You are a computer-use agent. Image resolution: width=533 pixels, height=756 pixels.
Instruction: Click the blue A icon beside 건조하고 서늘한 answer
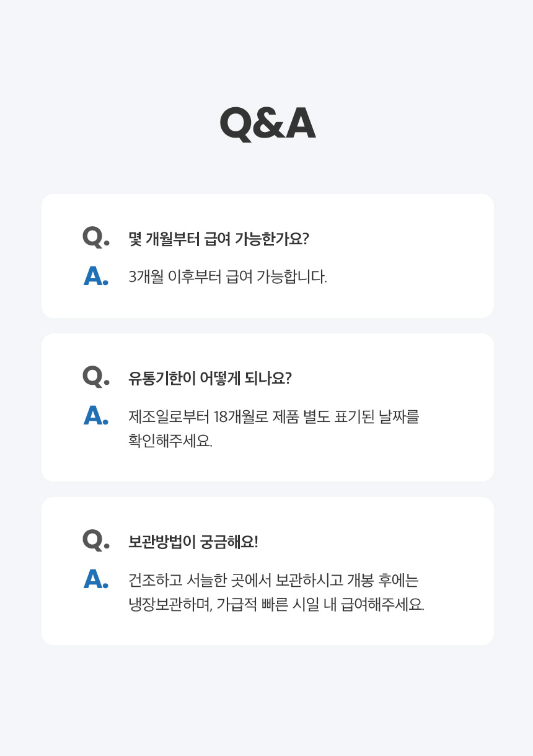tap(96, 579)
